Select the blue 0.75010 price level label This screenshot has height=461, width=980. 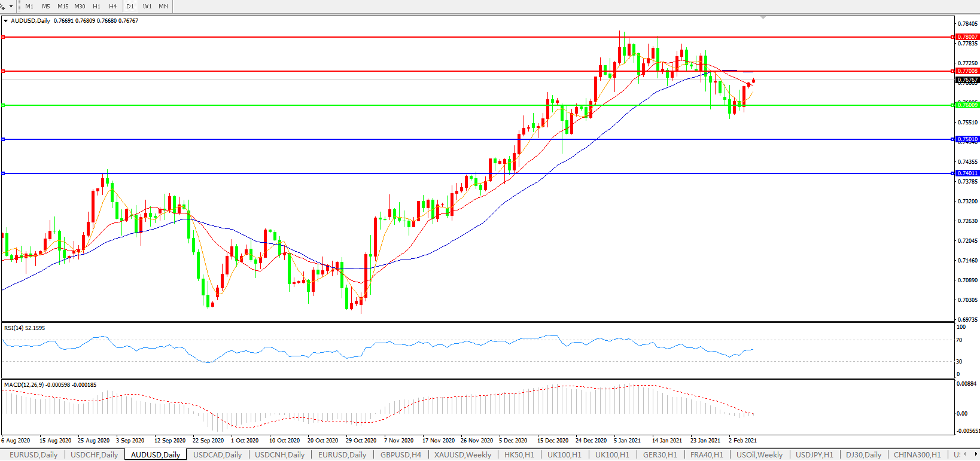click(967, 139)
